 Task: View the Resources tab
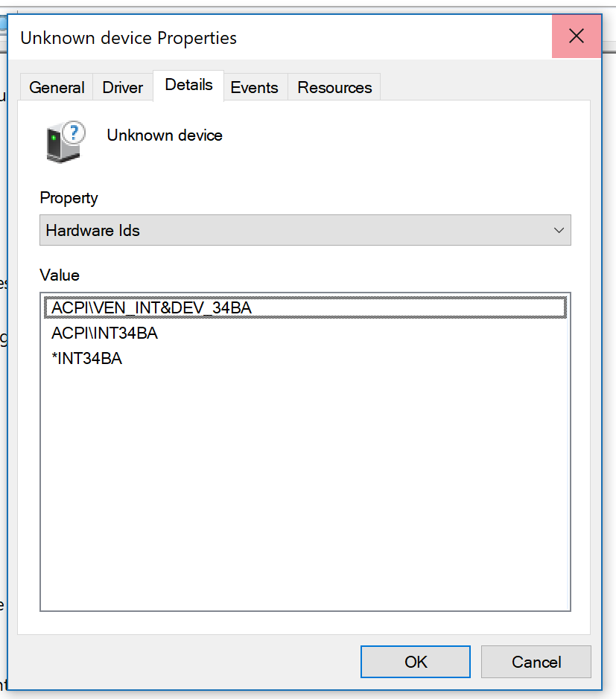tap(333, 87)
